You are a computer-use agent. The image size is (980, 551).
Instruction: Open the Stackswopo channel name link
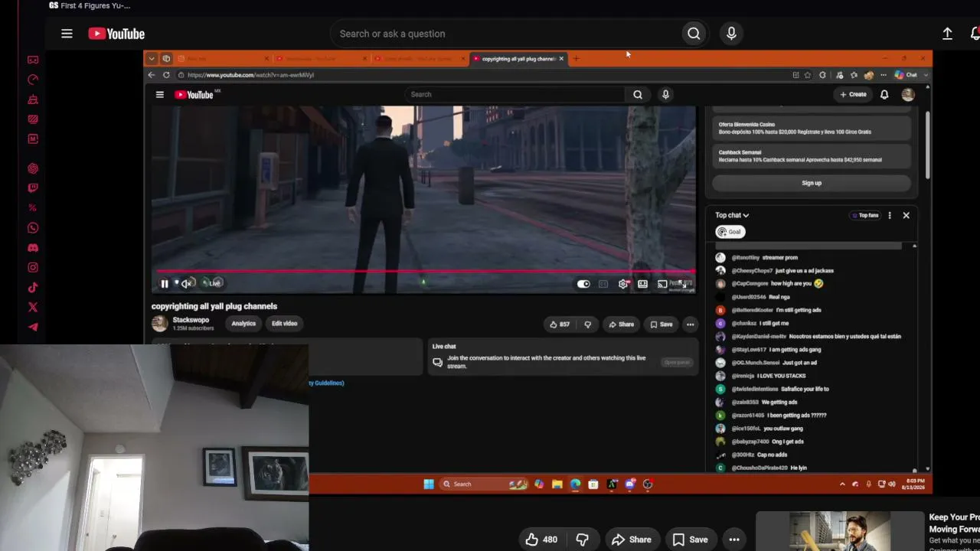pyautogui.click(x=191, y=320)
